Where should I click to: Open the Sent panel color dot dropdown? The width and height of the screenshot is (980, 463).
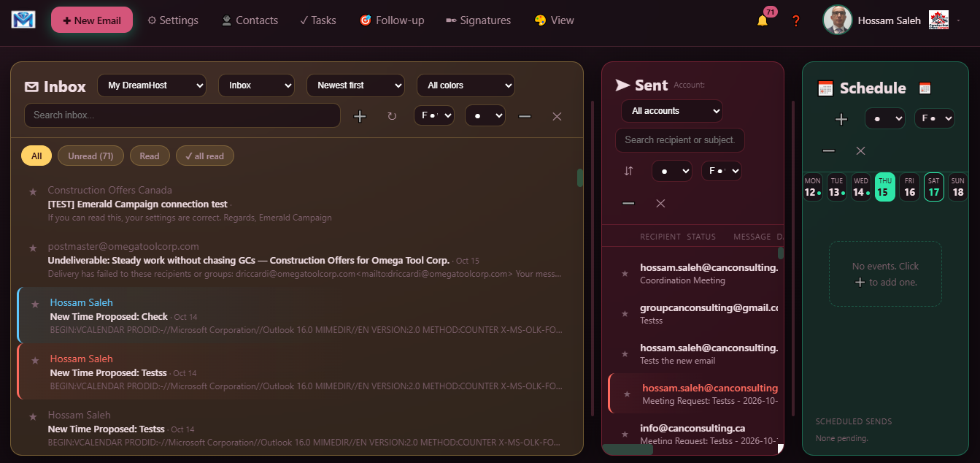(x=671, y=171)
